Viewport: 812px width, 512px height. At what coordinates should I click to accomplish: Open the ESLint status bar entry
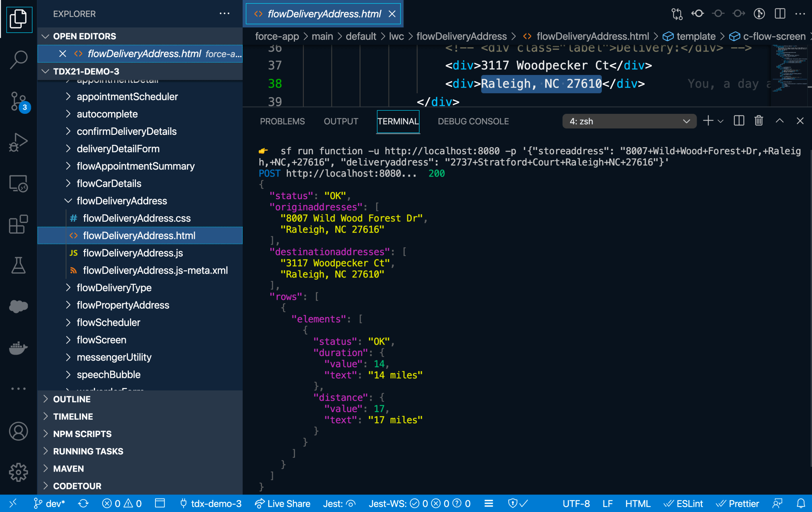pyautogui.click(x=684, y=503)
